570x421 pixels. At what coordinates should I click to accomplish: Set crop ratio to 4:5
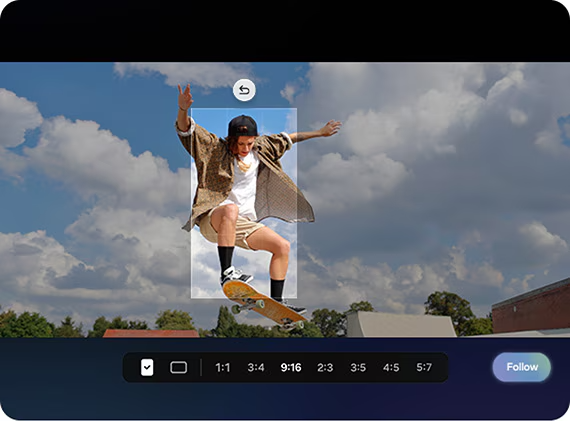[391, 368]
